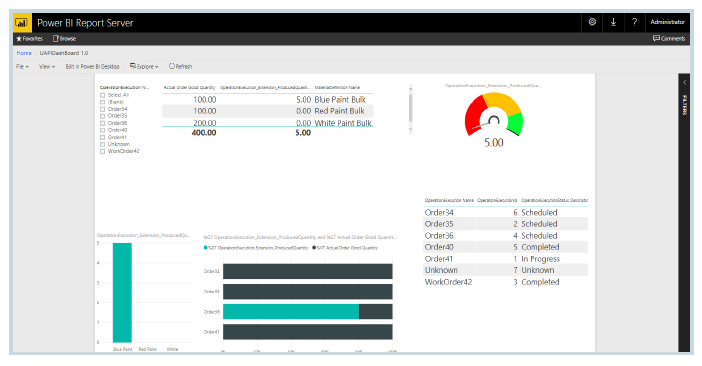Click the Power BI logo icon
702x366 pixels.
[21, 23]
